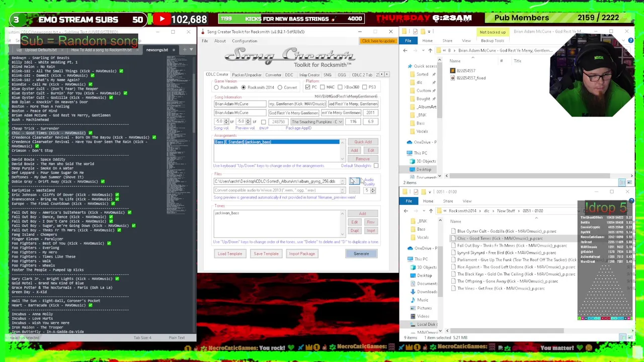Switch upper Explorer to large icons view
644x362 pixels.
(x=629, y=183)
